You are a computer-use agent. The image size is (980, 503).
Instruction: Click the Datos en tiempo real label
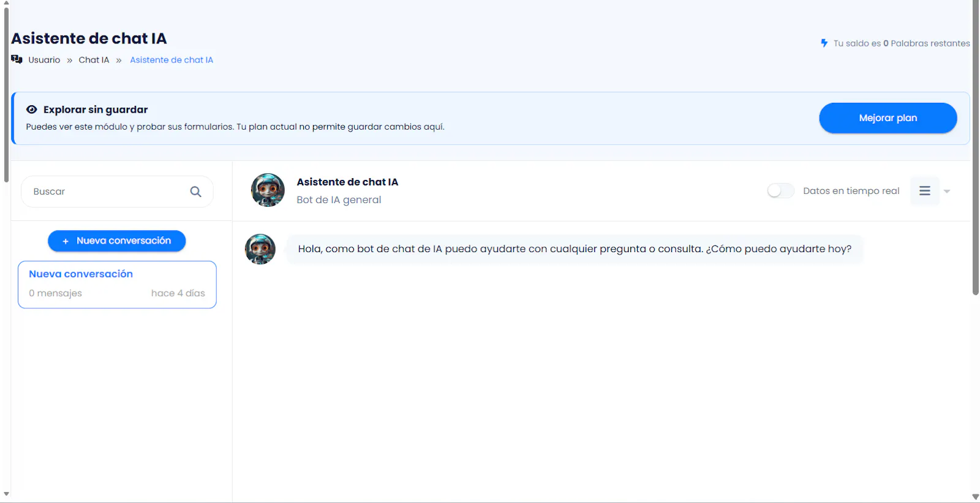pos(851,191)
